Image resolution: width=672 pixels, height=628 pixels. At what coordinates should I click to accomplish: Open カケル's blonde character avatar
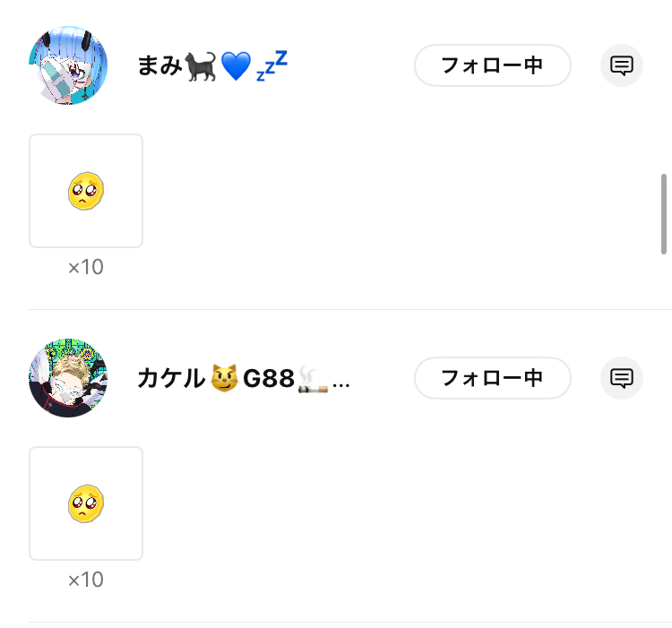pyautogui.click(x=68, y=378)
